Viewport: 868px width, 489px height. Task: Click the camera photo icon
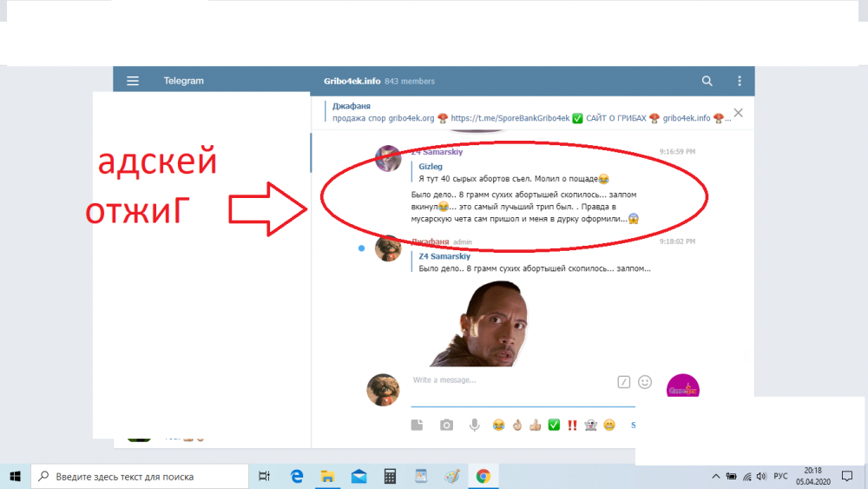446,425
